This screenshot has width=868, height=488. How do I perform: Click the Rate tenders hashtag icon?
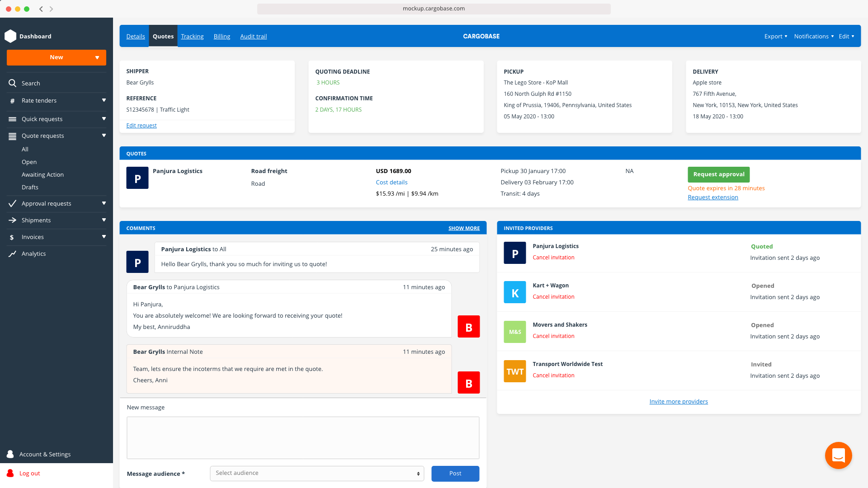click(12, 100)
